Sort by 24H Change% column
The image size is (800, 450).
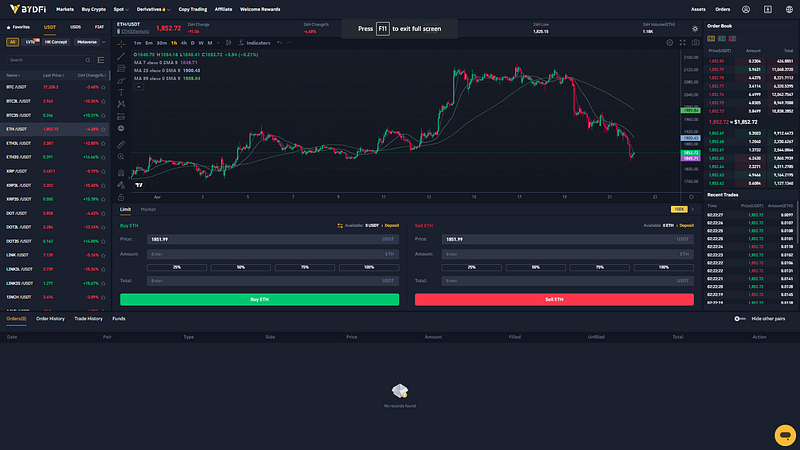click(92, 76)
